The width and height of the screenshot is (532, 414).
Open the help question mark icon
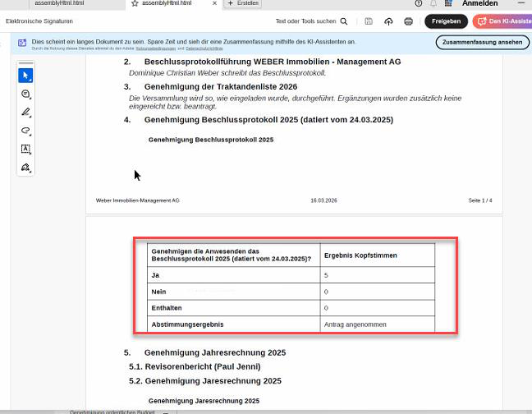[x=419, y=3]
